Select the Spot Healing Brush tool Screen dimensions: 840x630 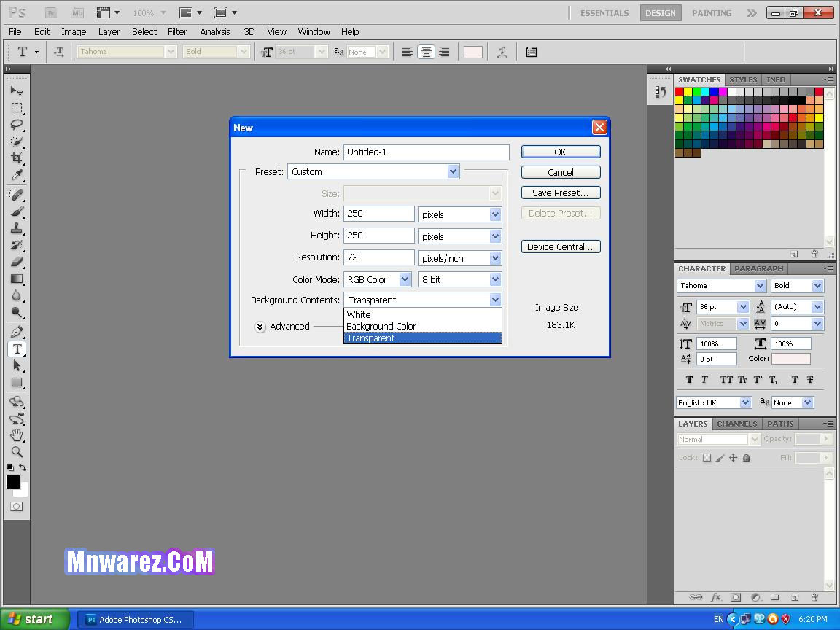[x=17, y=195]
